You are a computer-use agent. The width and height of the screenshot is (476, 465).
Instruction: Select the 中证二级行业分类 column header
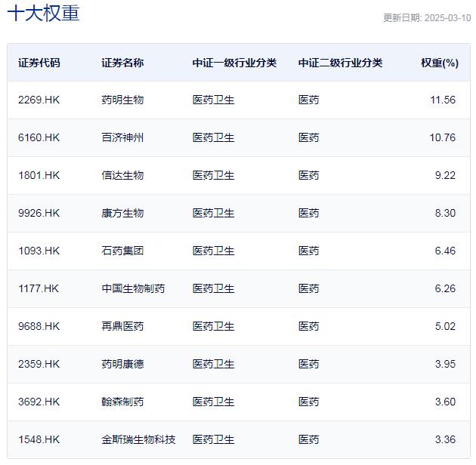click(x=340, y=63)
